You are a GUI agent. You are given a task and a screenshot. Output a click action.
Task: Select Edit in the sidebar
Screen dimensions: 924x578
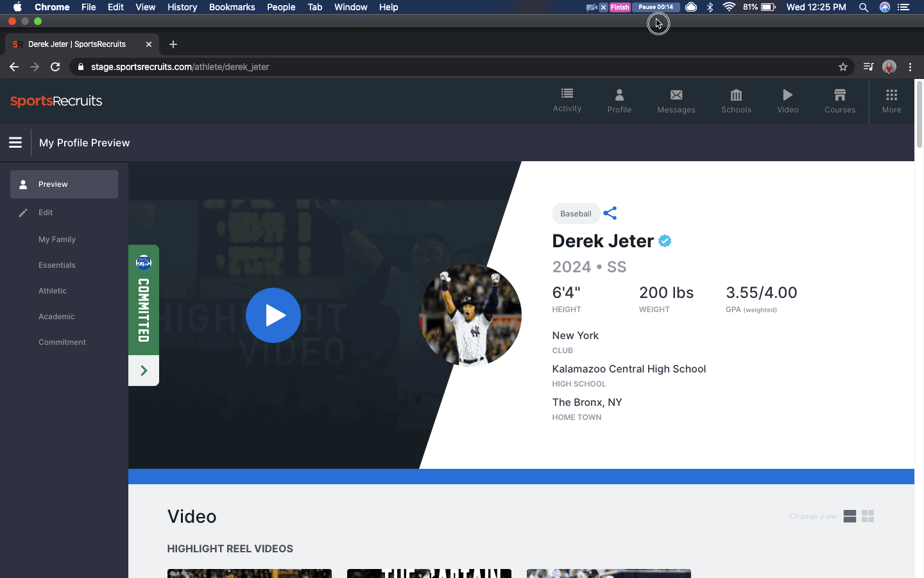[x=46, y=213]
